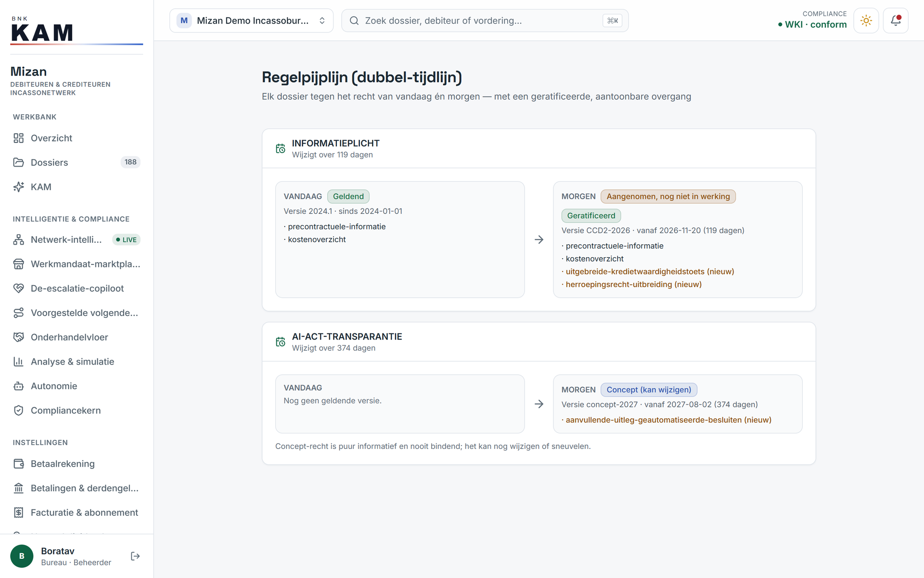Click the AI-ACT-TRANSPARANTIE transition arrow
The height and width of the screenshot is (578, 924).
(539, 404)
